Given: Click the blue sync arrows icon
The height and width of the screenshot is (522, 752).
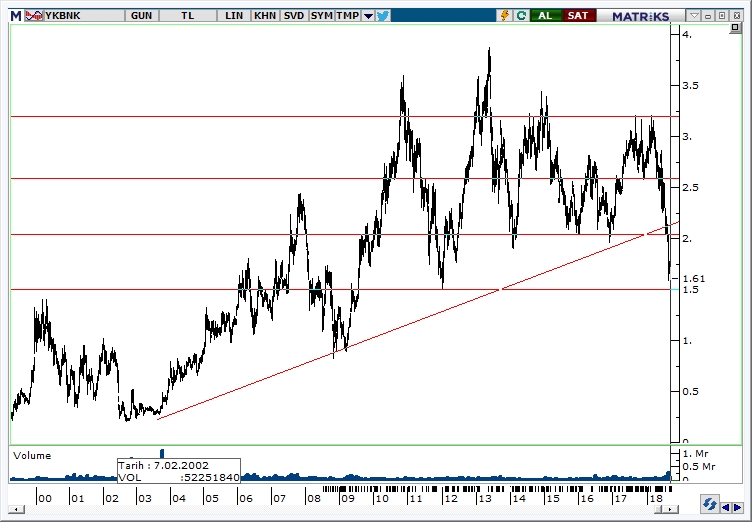Looking at the screenshot, I should (709, 505).
